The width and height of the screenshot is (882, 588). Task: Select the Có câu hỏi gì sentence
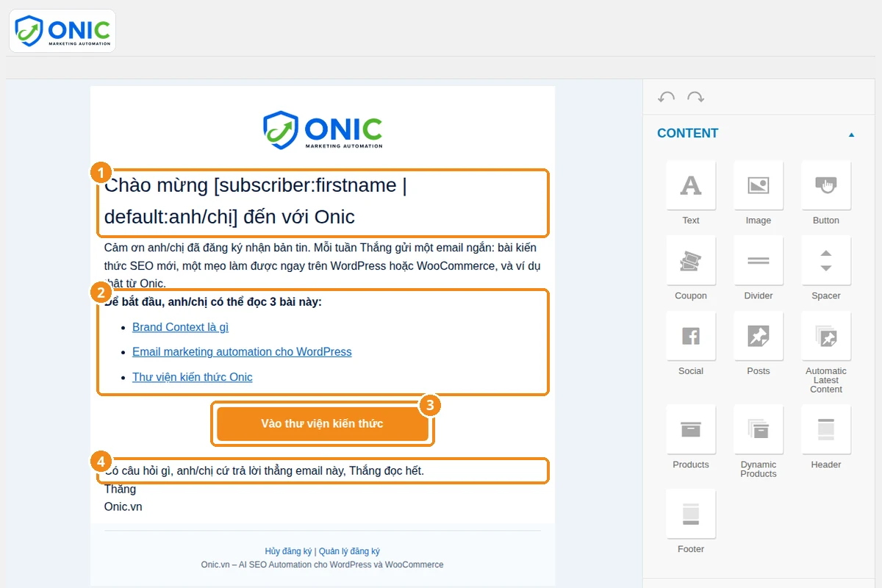pos(265,470)
